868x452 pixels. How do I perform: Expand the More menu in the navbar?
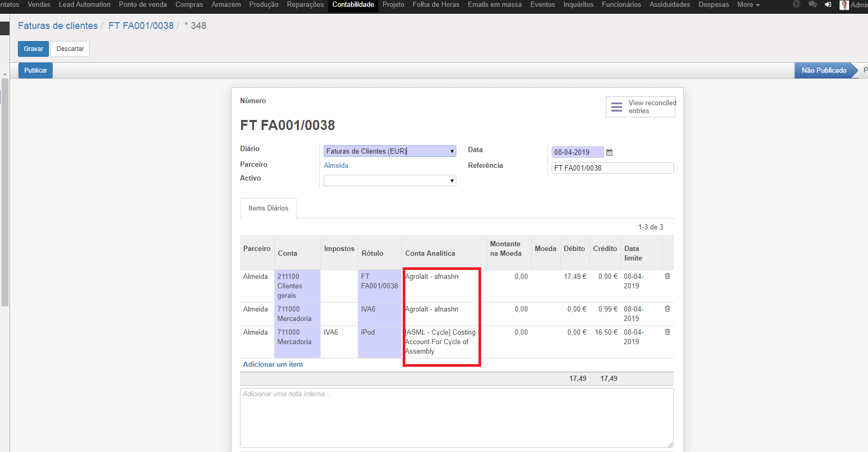point(748,4)
